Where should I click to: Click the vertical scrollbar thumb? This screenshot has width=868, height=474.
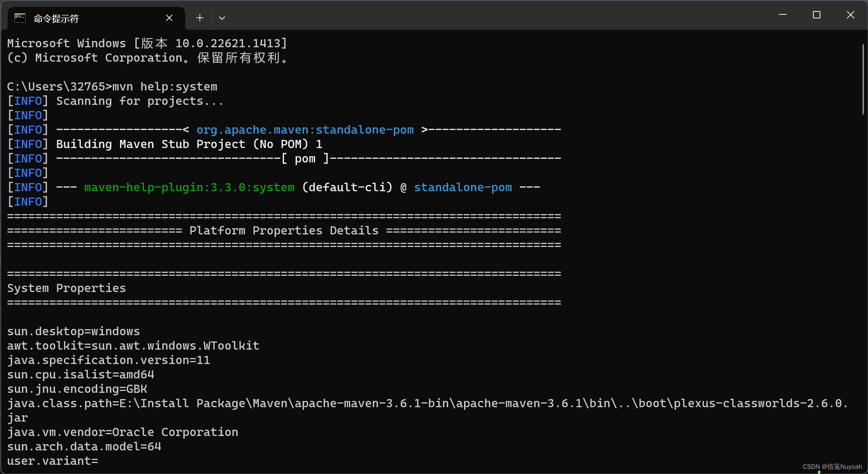pos(863,79)
